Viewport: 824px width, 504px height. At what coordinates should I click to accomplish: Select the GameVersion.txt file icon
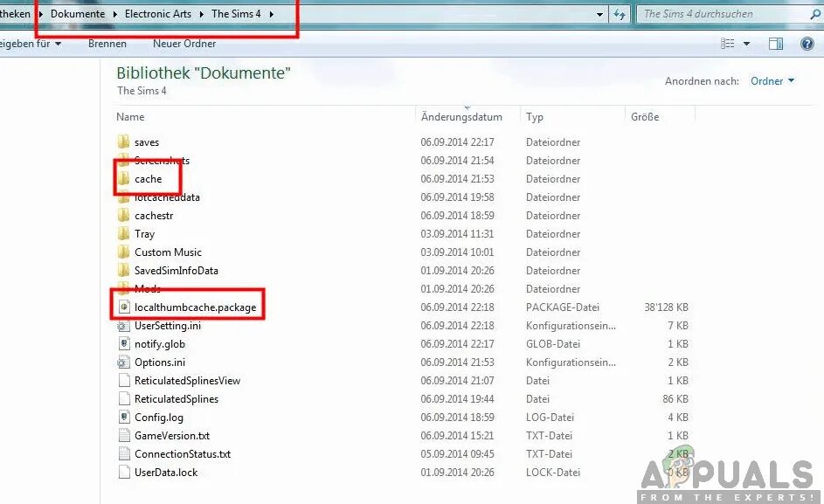tap(124, 436)
